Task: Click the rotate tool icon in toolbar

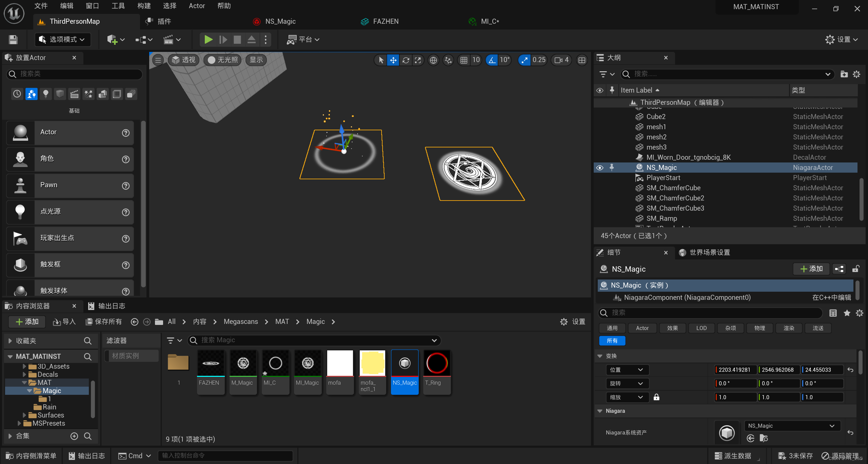Action: 406,60
